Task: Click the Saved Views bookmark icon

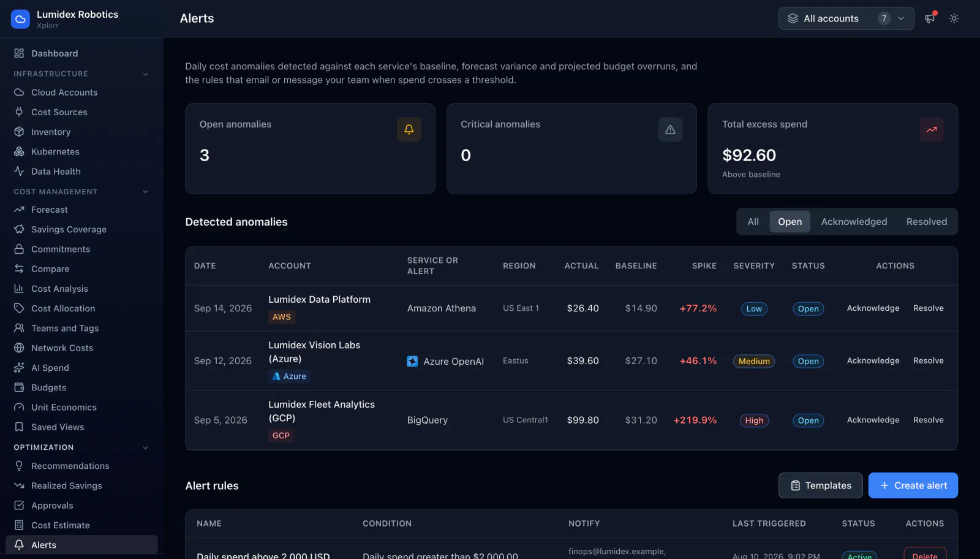Action: tap(19, 427)
